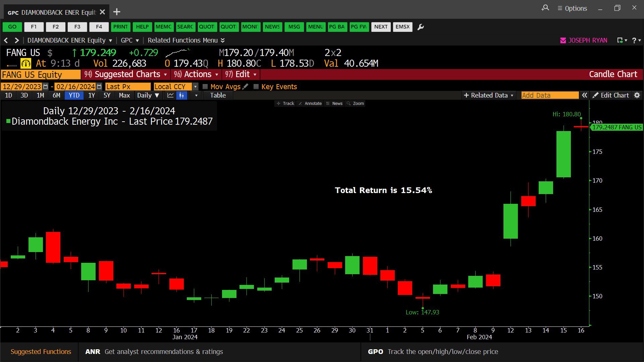Click the end date field 02/16/2024
This screenshot has height=362, width=644.
(x=75, y=86)
